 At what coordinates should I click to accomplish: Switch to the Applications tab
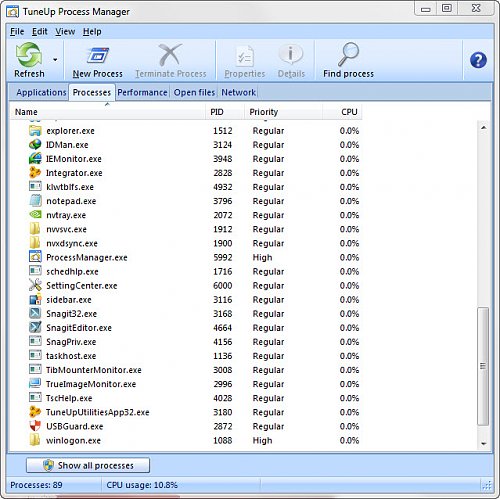tap(41, 92)
